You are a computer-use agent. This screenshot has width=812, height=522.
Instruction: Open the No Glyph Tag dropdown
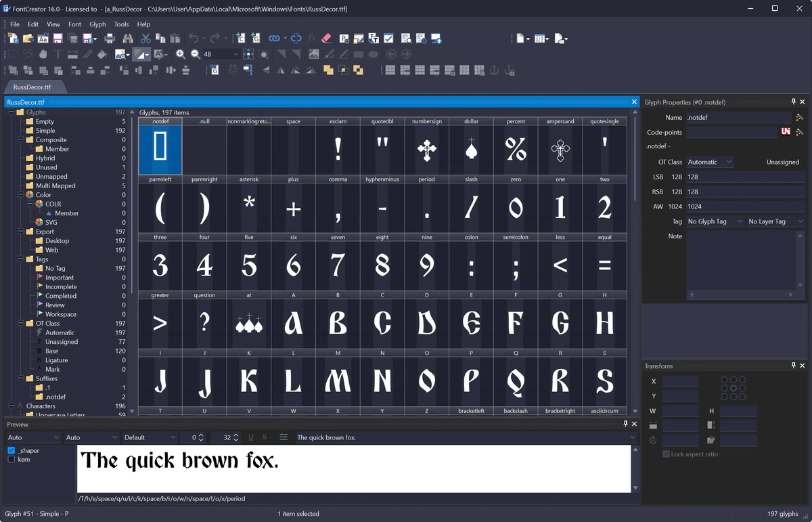coord(715,221)
